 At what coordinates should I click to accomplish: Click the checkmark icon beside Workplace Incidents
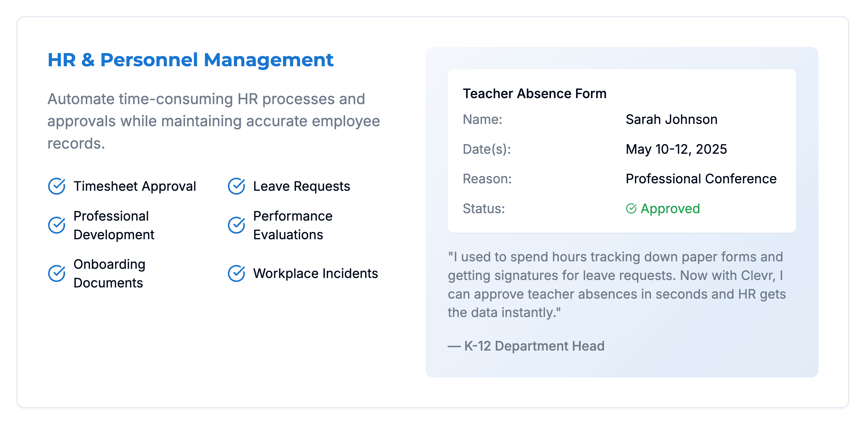click(237, 273)
